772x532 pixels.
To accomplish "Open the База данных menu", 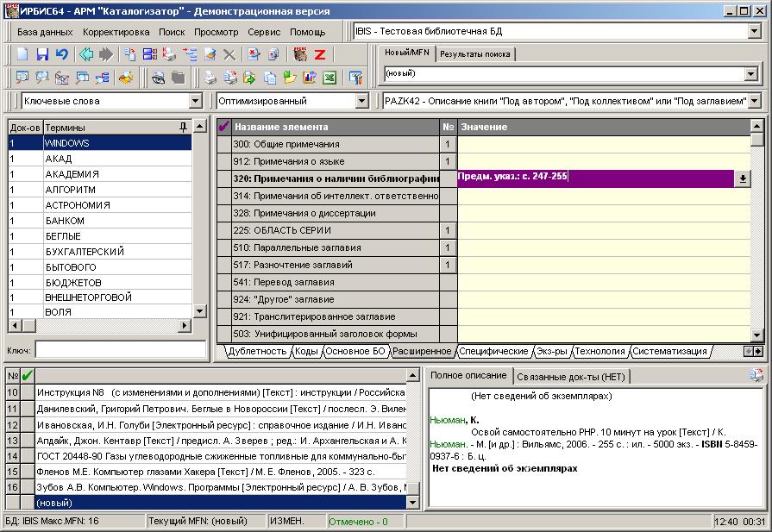I will pyautogui.click(x=45, y=32).
